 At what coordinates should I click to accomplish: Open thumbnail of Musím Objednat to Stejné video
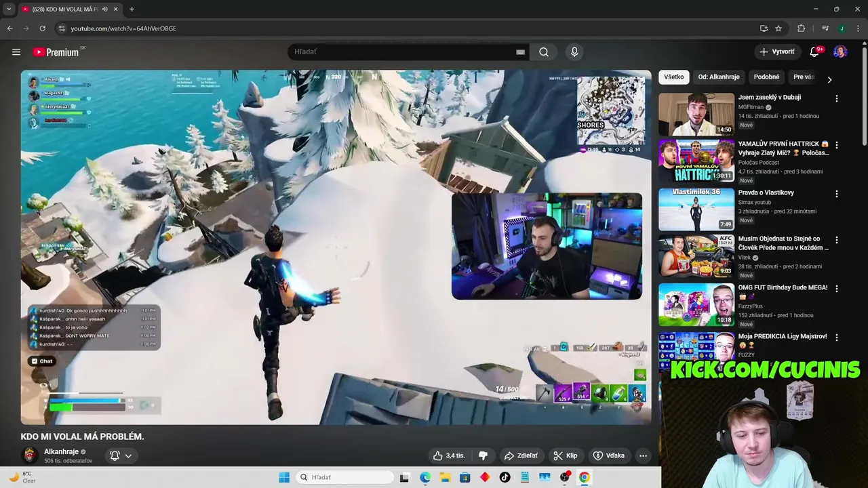point(696,256)
